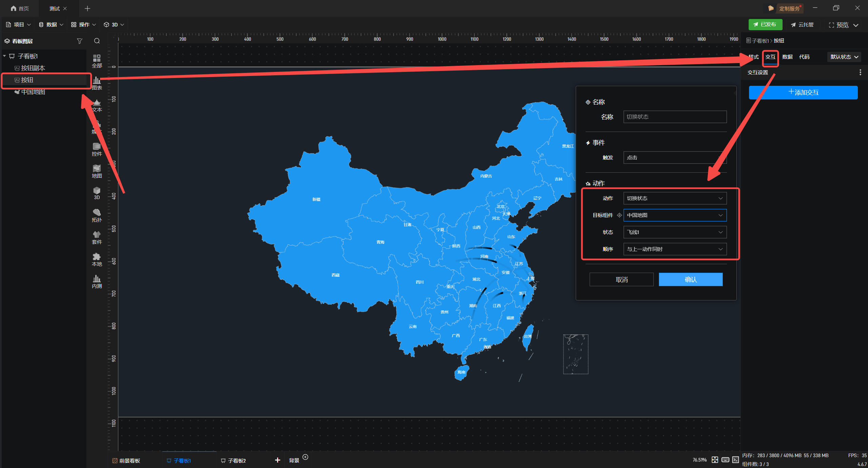The image size is (868, 468).
Task: Open the 状态 飞线1 dropdown
Action: [675, 232]
